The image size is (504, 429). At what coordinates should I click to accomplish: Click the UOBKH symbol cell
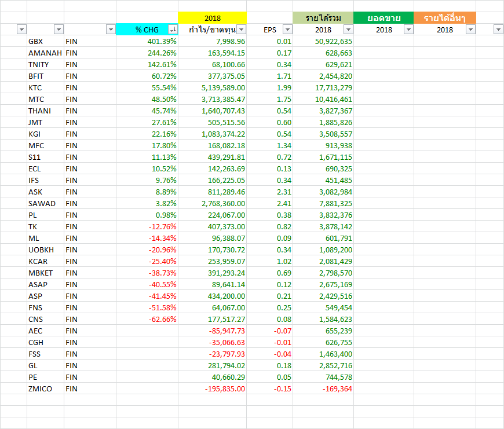coord(45,250)
